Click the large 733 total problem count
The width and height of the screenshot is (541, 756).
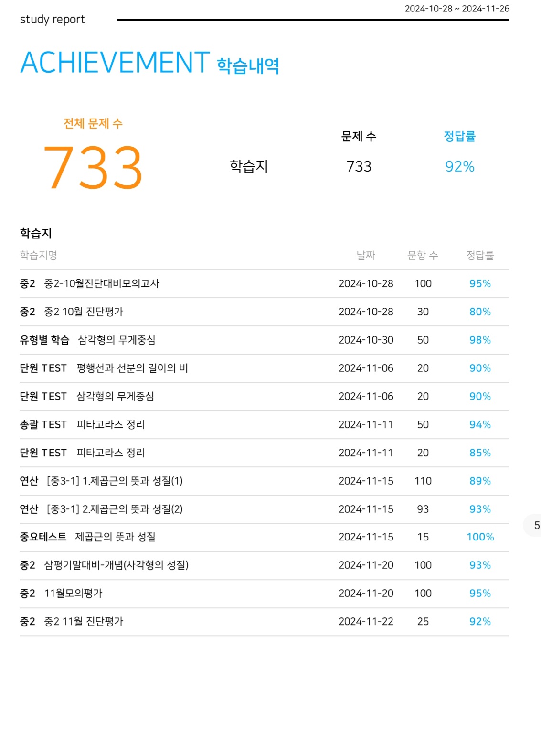point(93,167)
